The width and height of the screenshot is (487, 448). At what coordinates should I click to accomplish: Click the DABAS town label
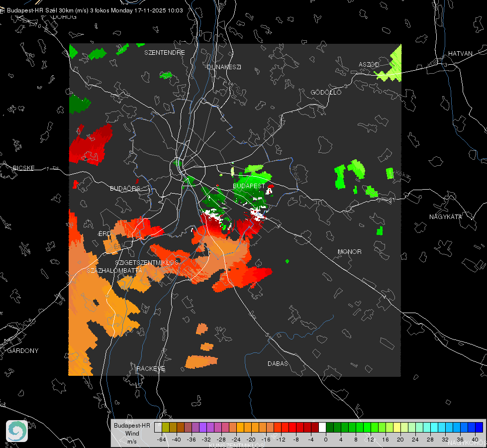click(x=278, y=364)
